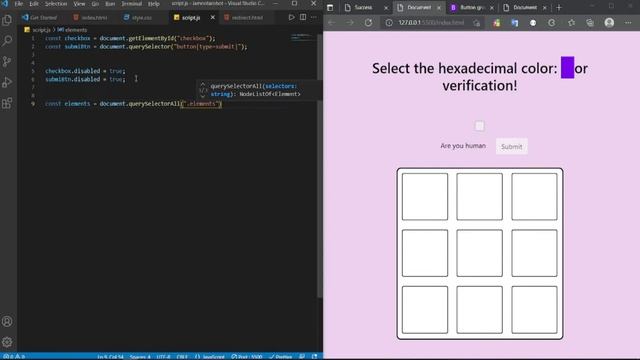This screenshot has height=360, width=640.
Task: Click the script.js breadcrumb item
Action: [41, 30]
